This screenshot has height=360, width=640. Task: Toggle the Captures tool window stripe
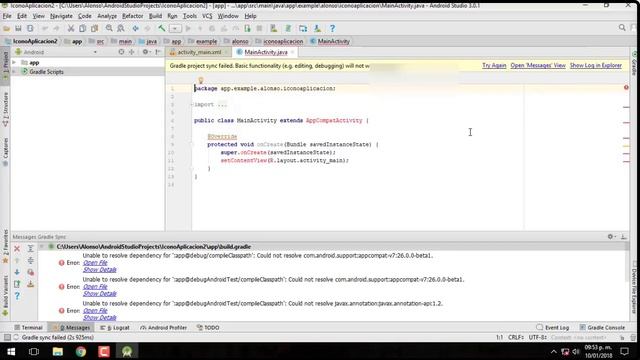pyautogui.click(x=5, y=152)
